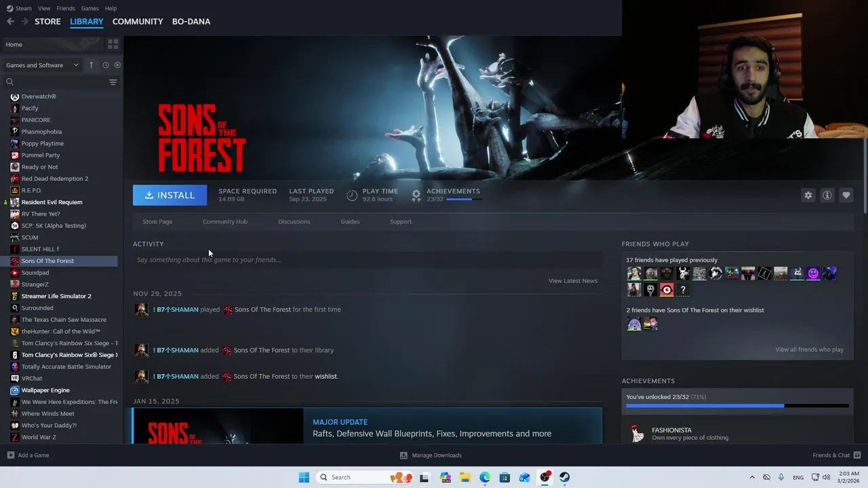
Task: Open the Steam menu
Action: point(19,8)
